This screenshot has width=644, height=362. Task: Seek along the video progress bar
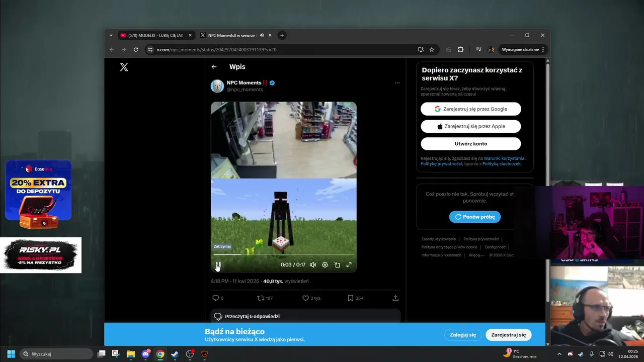click(x=283, y=255)
